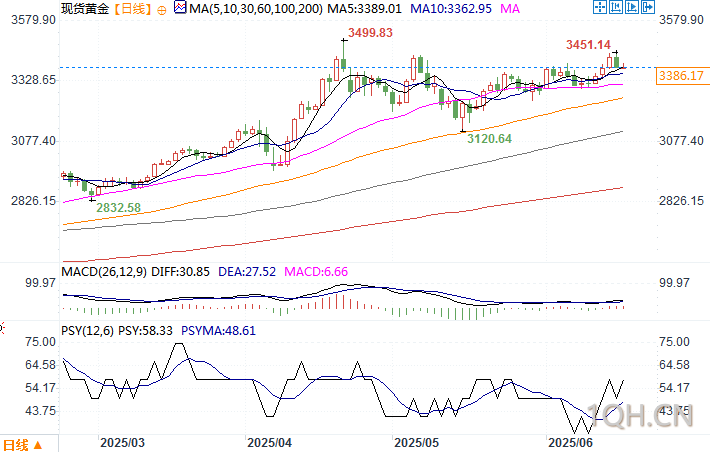Select the 【日线】 period label
710x452 pixels.
tap(131, 9)
